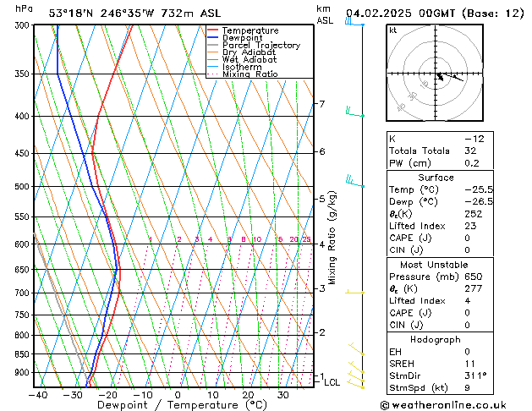Viewport: 532px width, 411px height.
Task: Click the 850 pressure level label
Action: tap(24, 354)
